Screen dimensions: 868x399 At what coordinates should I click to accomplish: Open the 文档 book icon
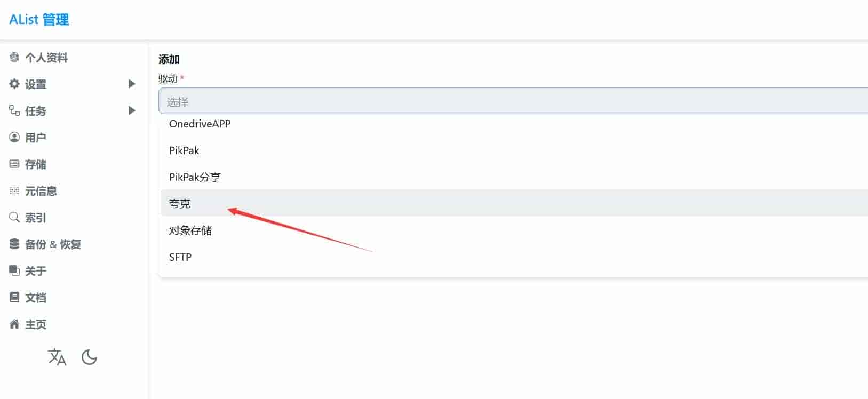coord(14,297)
